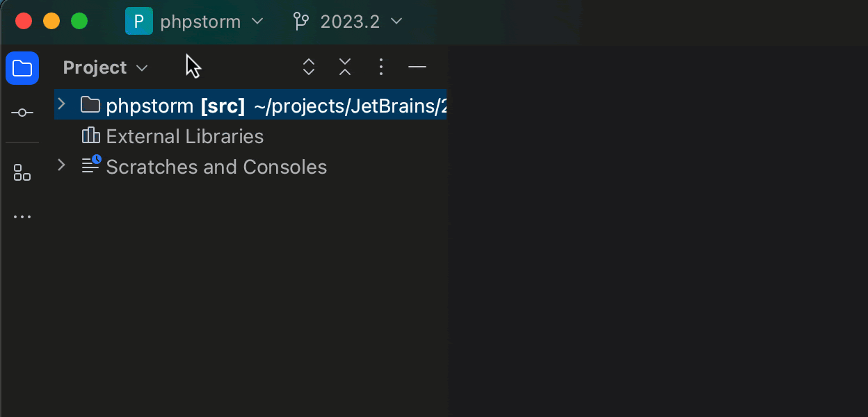
Task: Hide the Project panel with minimize dash
Action: coord(417,67)
